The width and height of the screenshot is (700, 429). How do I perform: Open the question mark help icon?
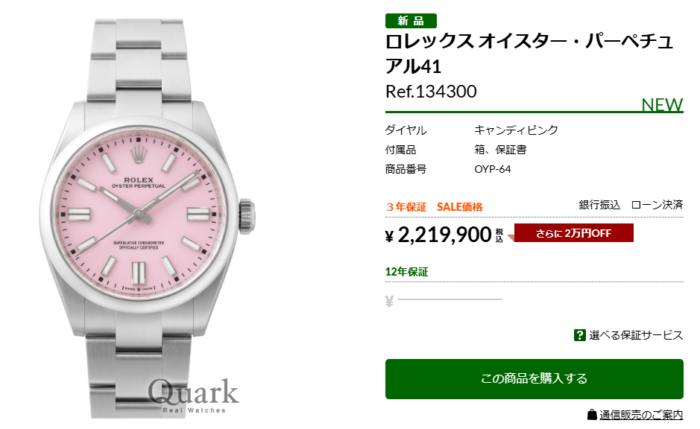click(579, 335)
